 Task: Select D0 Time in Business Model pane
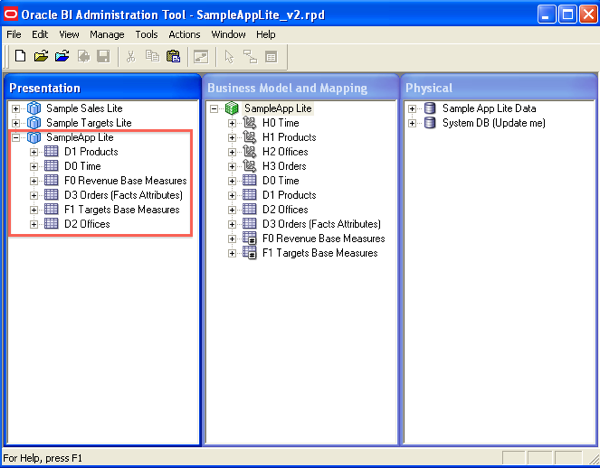click(280, 181)
